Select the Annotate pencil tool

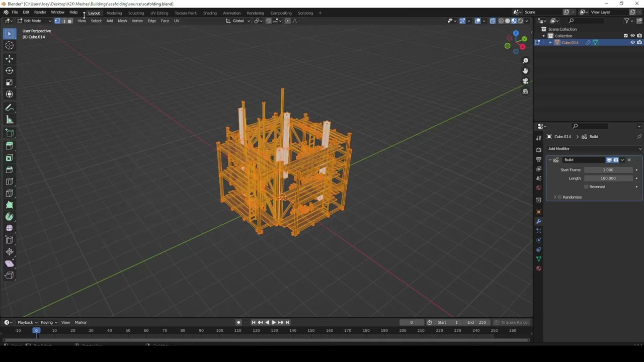[9, 108]
